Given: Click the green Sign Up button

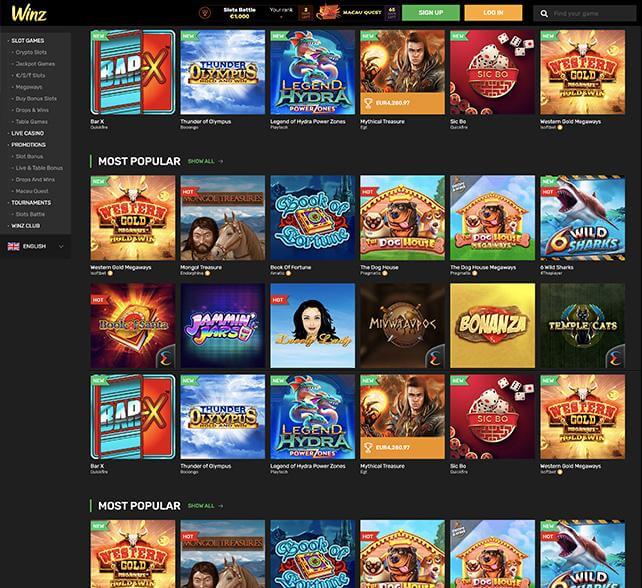Looking at the screenshot, I should 431,13.
